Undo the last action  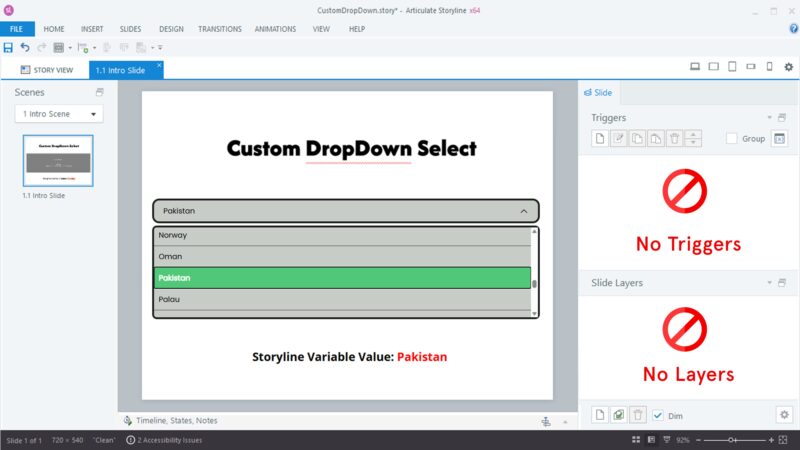pyautogui.click(x=24, y=47)
